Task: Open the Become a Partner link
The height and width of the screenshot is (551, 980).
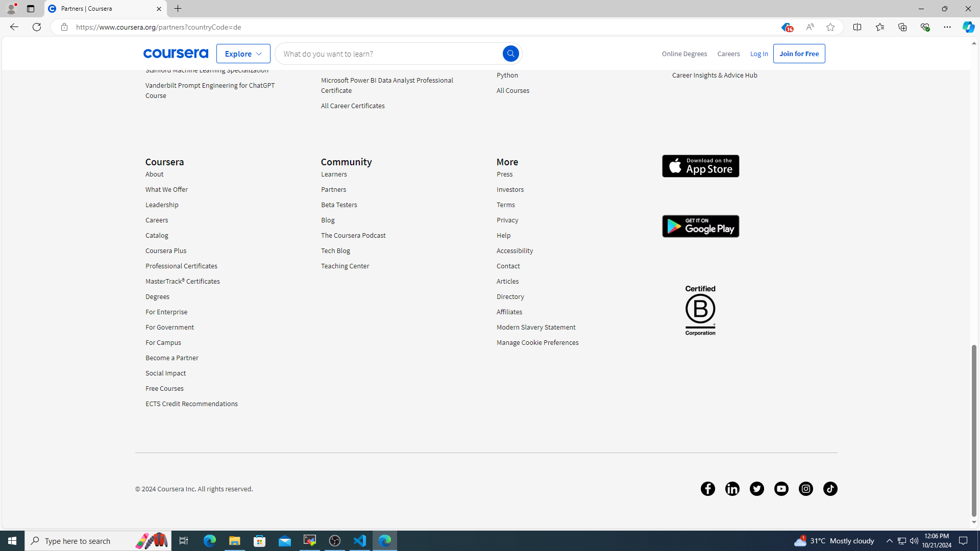Action: tap(171, 358)
